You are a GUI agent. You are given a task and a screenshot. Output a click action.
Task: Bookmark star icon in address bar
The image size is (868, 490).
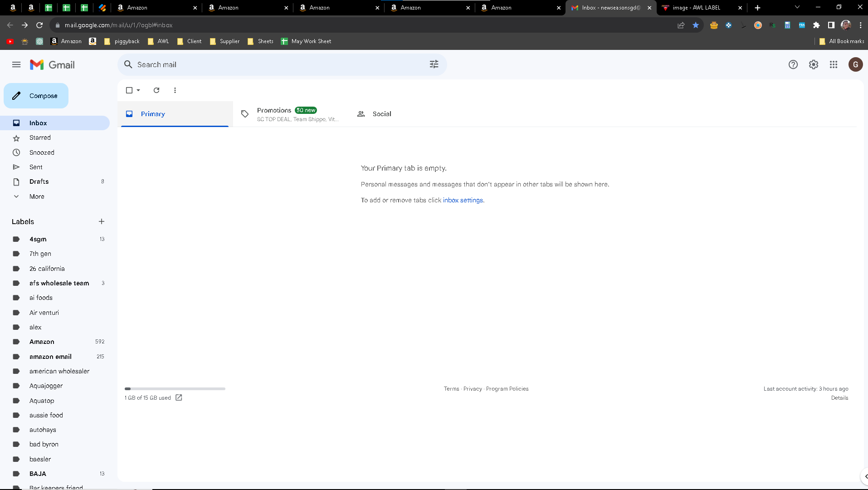click(696, 25)
